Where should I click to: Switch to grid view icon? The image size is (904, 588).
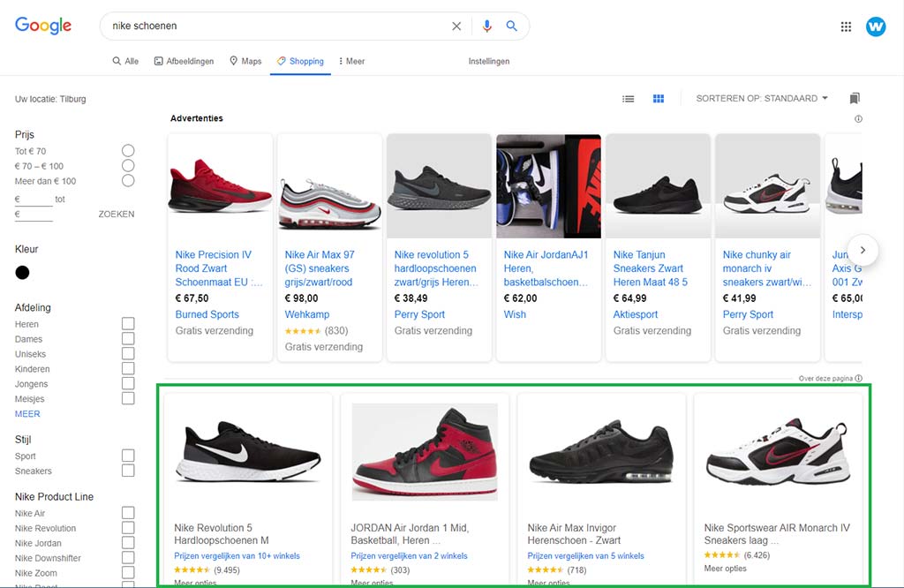(x=659, y=99)
